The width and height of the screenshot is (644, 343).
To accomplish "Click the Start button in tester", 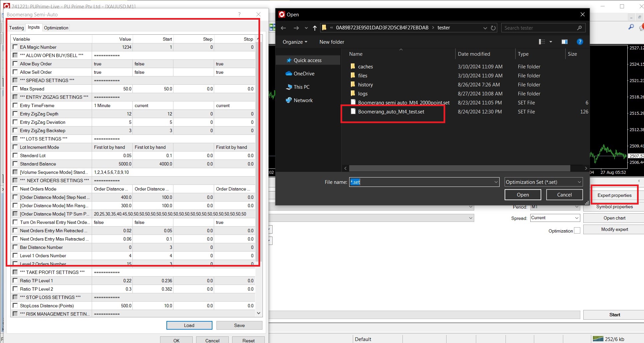I will point(614,315).
